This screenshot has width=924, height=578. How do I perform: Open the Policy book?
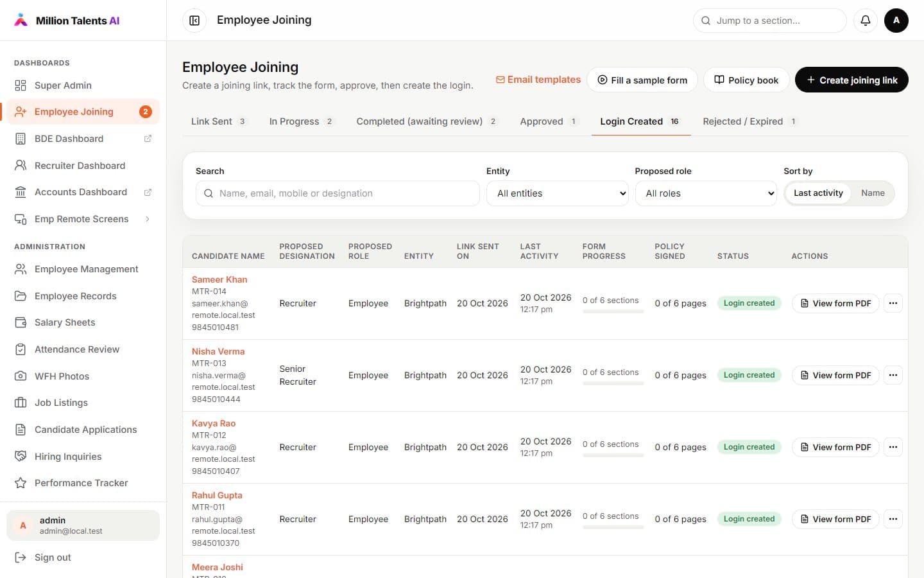click(746, 80)
